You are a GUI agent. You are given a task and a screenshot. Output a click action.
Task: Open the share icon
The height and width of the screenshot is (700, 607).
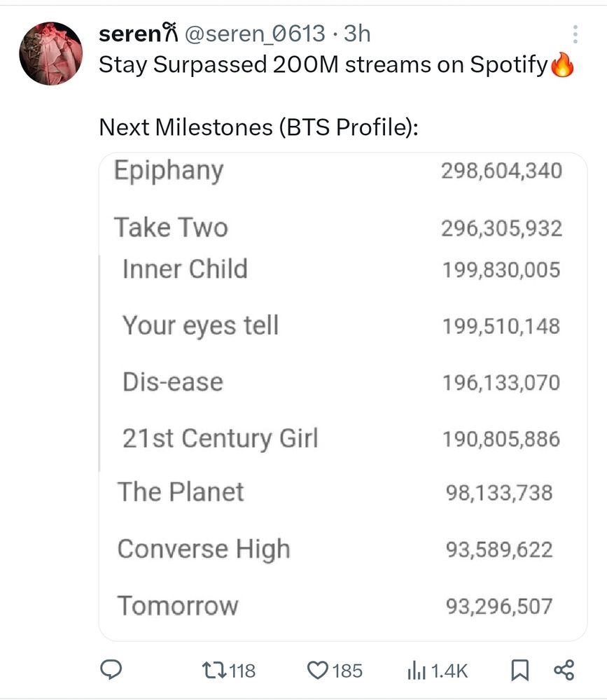564,670
